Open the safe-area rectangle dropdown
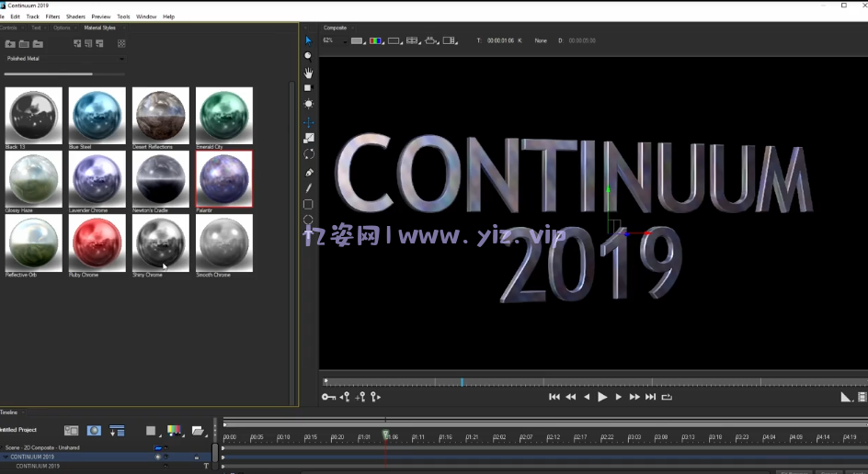Viewport: 868px width, 474px height. pyautogui.click(x=394, y=41)
